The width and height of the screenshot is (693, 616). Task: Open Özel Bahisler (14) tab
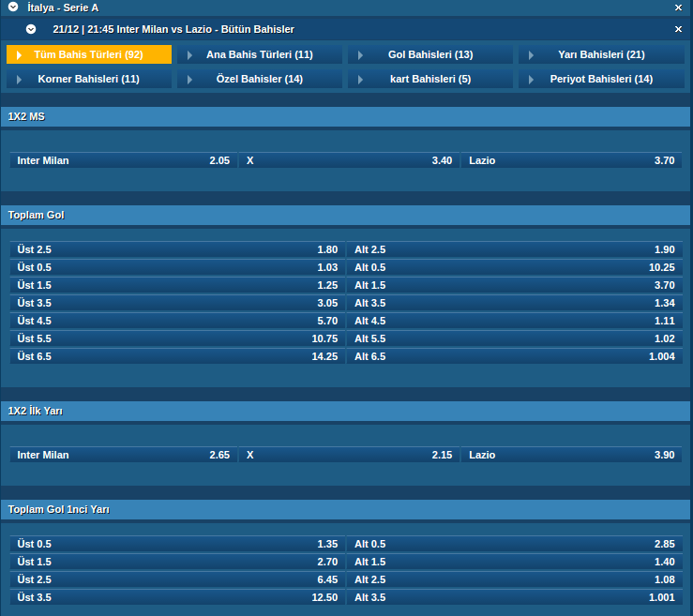pyautogui.click(x=260, y=79)
